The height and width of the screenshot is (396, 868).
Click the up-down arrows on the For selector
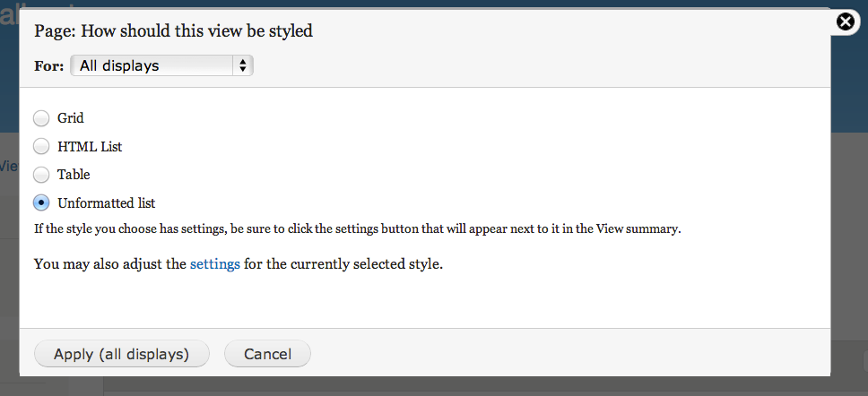tap(242, 65)
